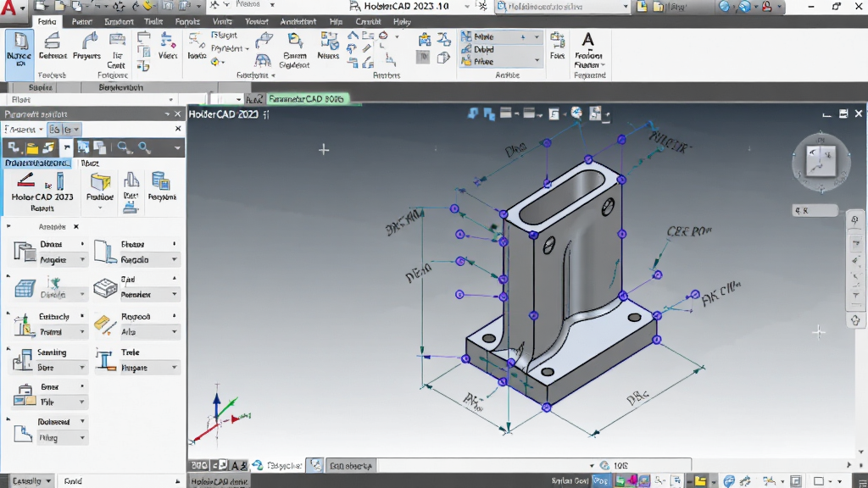Viewport: 868px width, 488px height.
Task: Click the red A application logo
Action: (8, 8)
